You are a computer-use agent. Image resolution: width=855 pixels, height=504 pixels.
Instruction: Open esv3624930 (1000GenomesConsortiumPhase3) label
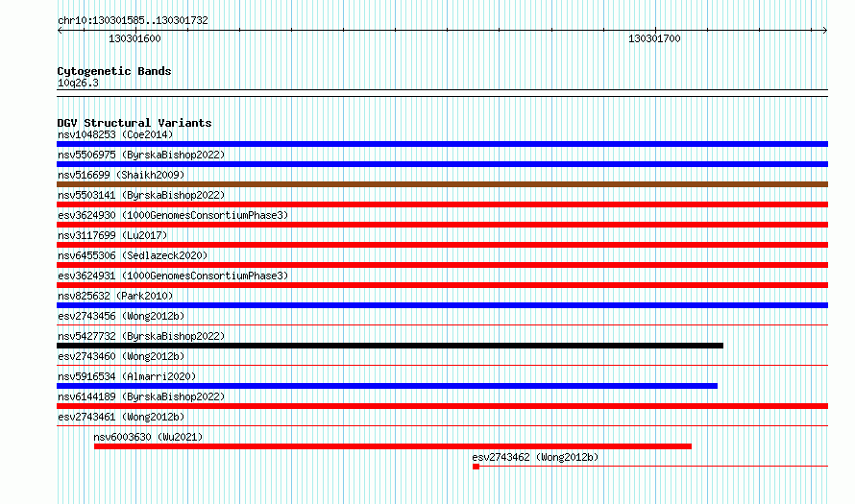pyautogui.click(x=173, y=215)
